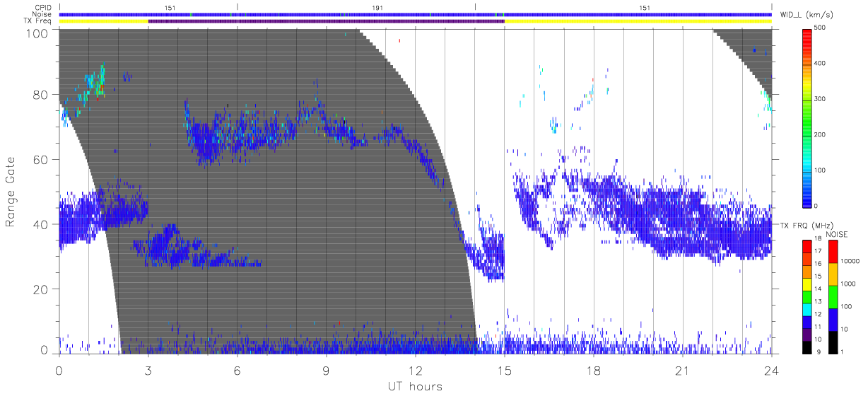
Task: Click the UT hours axis title
Action: [415, 386]
